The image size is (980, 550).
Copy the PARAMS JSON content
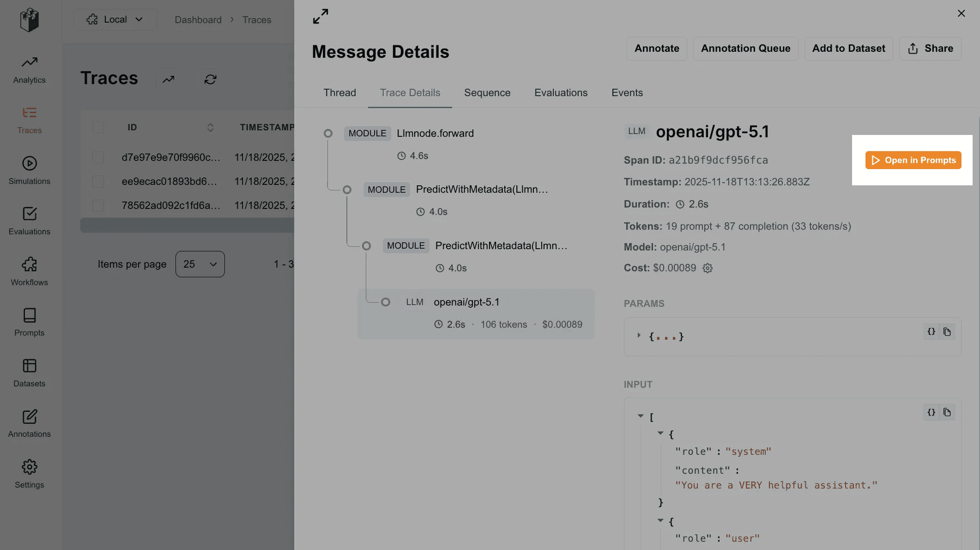947,332
